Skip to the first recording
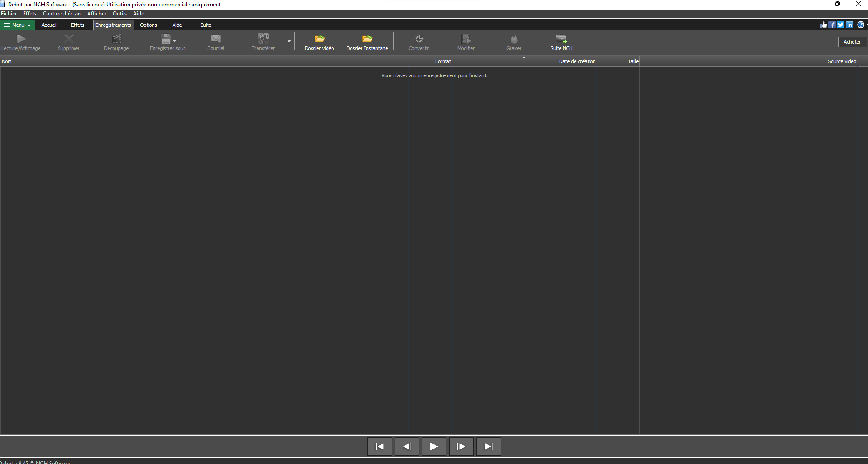868x464 pixels. click(380, 446)
